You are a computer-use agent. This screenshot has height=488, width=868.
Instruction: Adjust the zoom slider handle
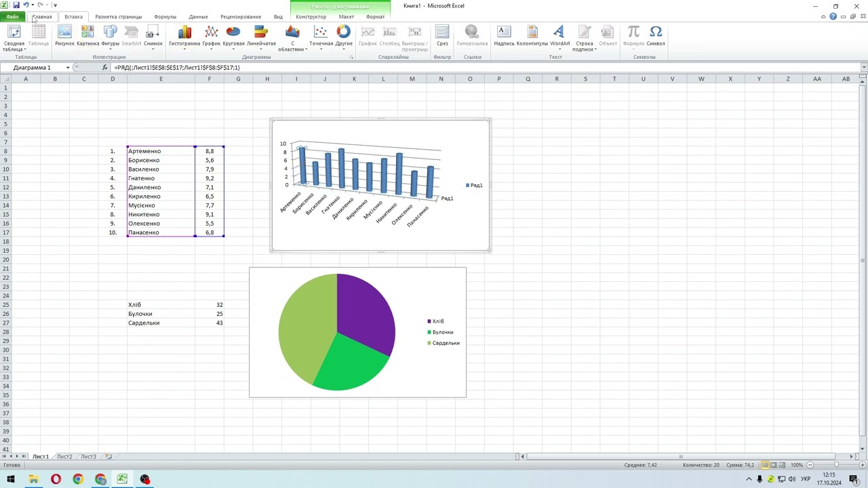click(x=836, y=465)
